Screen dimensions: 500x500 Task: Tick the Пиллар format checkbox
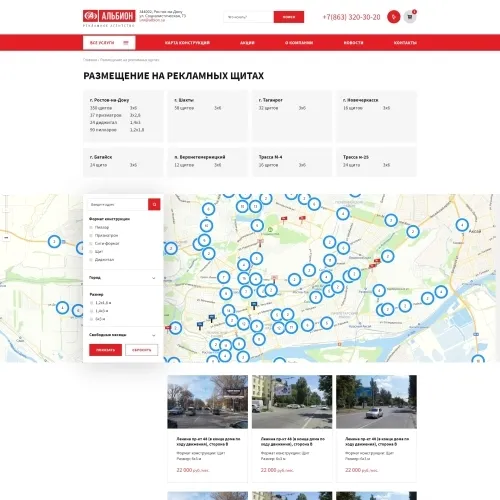click(x=91, y=227)
